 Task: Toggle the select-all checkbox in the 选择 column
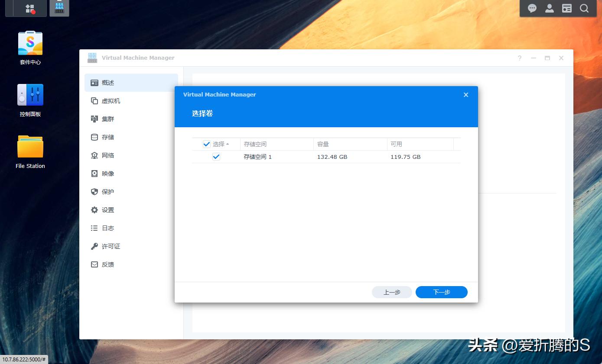tap(206, 144)
